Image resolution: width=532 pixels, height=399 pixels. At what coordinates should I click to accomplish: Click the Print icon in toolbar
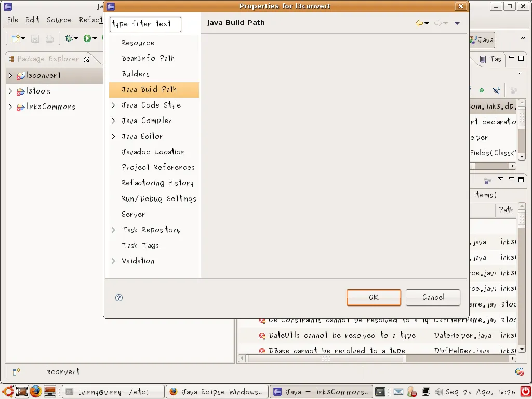[49, 38]
